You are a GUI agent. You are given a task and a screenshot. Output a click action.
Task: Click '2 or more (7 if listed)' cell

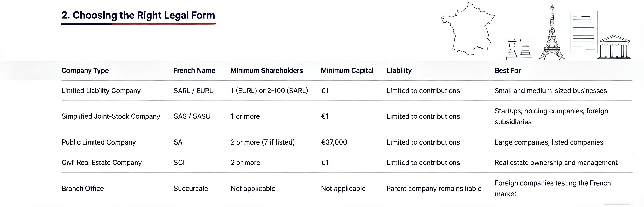tap(263, 142)
